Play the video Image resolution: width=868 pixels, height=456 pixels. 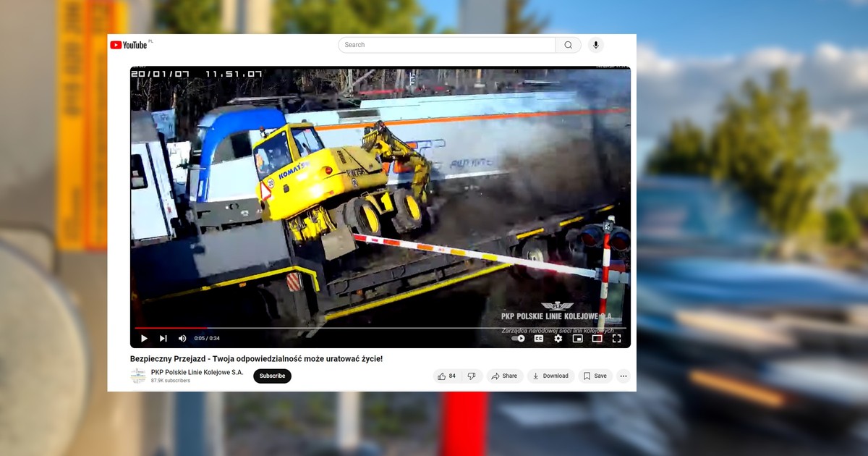coord(144,338)
